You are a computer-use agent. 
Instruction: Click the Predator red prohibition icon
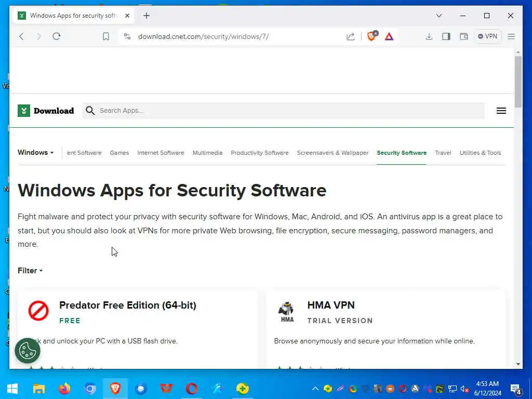tap(38, 311)
